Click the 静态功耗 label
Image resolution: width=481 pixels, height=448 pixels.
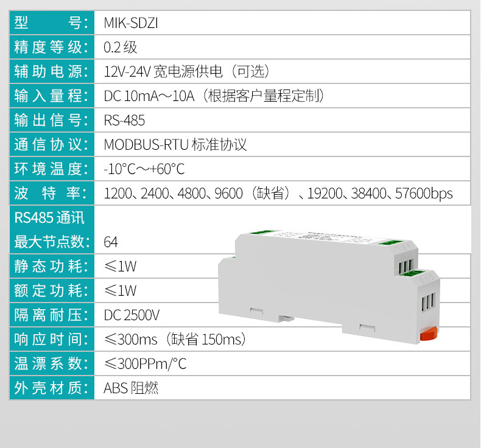coord(51,266)
